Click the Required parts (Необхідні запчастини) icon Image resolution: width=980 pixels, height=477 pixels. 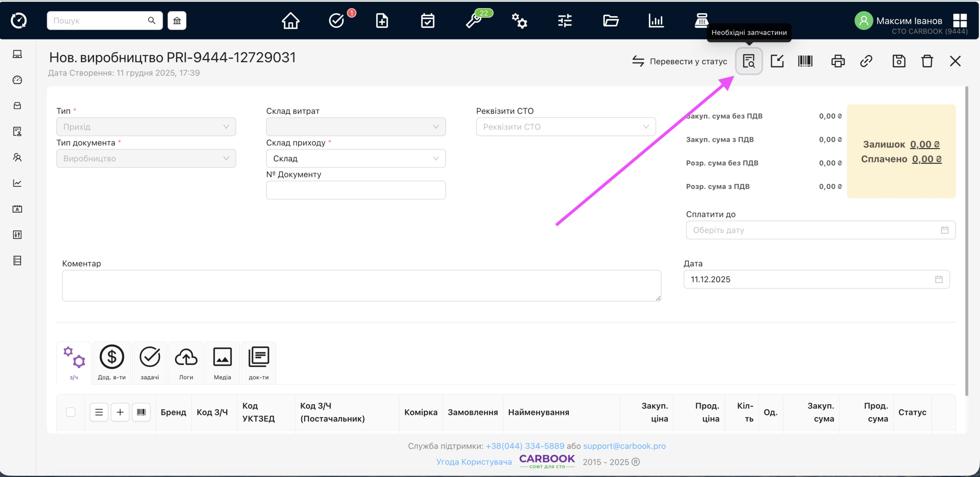pyautogui.click(x=748, y=61)
